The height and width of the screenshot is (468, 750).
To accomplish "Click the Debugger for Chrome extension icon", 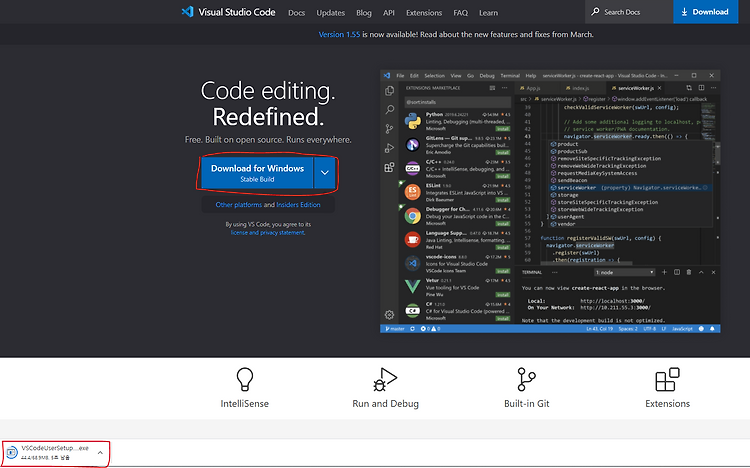I will pyautogui.click(x=412, y=216).
